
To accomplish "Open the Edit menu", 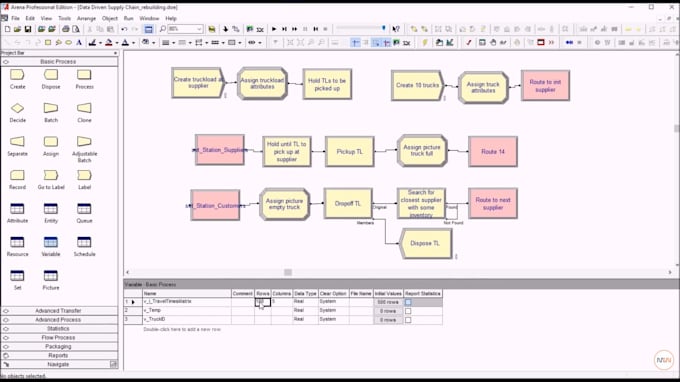I will pyautogui.click(x=30, y=18).
